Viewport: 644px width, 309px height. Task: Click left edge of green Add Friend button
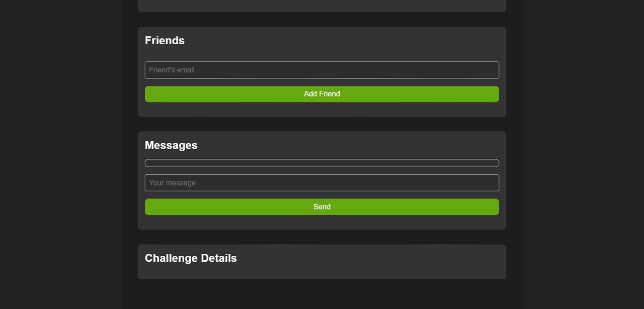[151, 94]
